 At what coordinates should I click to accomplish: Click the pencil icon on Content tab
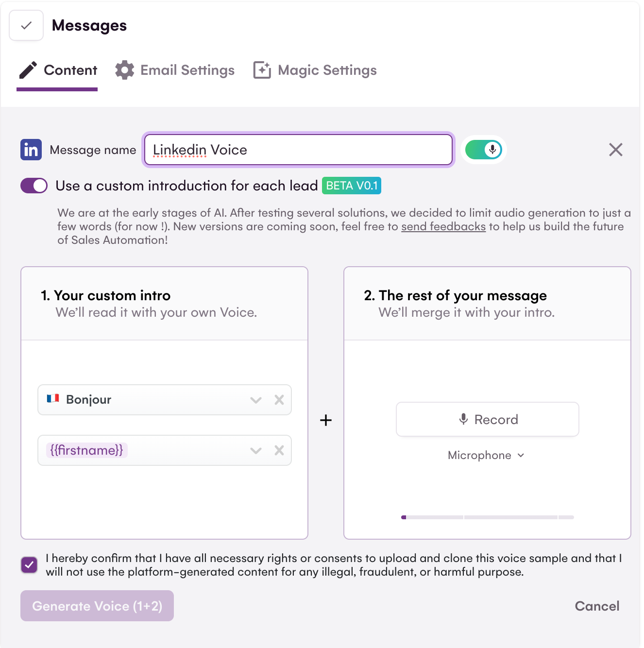click(28, 70)
